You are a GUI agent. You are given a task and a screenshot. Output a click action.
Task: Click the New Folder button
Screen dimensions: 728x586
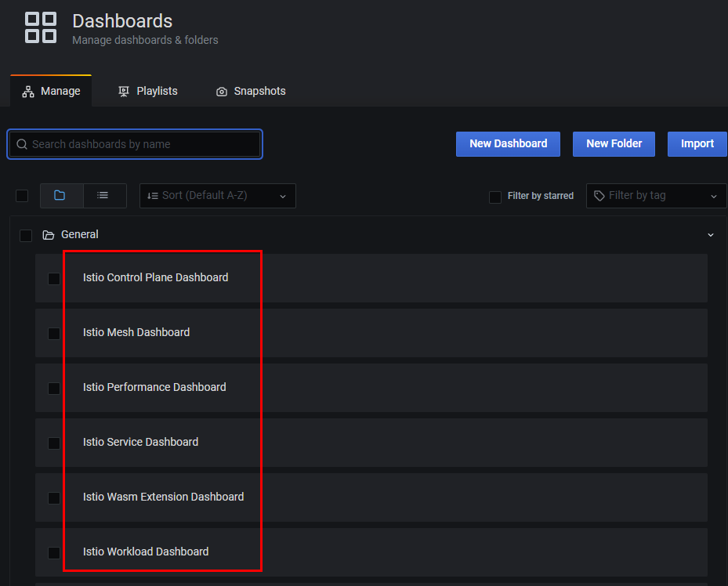(x=614, y=144)
